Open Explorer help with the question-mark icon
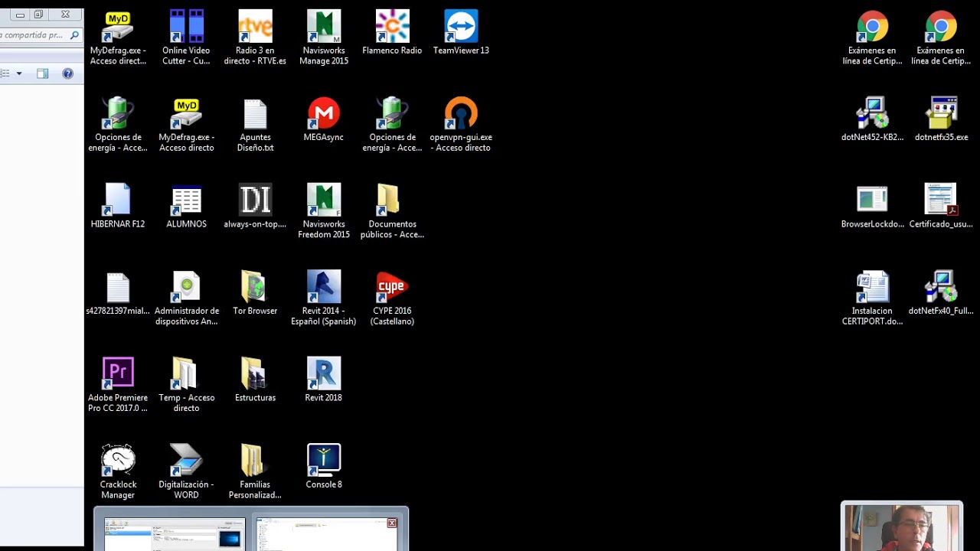The height and width of the screenshot is (551, 980). tap(67, 73)
